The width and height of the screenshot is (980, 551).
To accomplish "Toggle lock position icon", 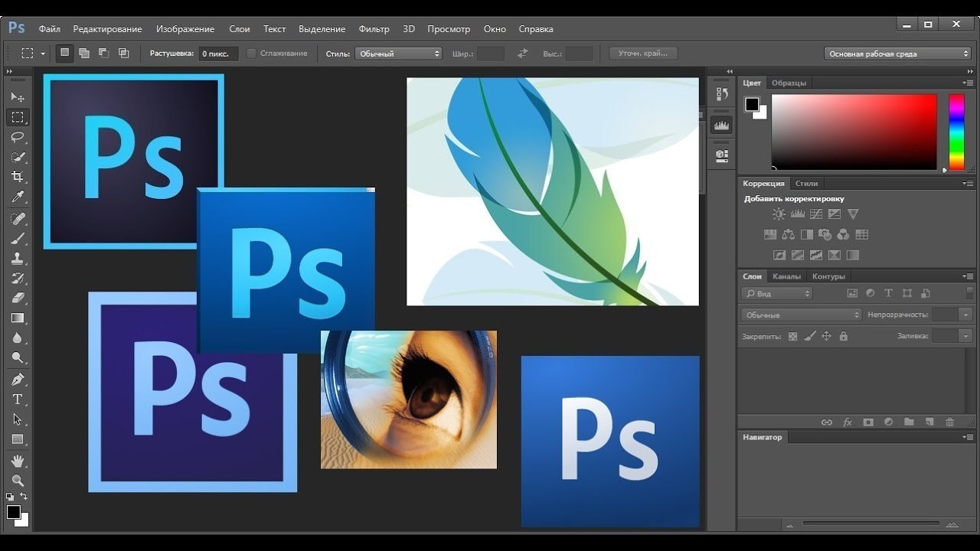I will 826,336.
